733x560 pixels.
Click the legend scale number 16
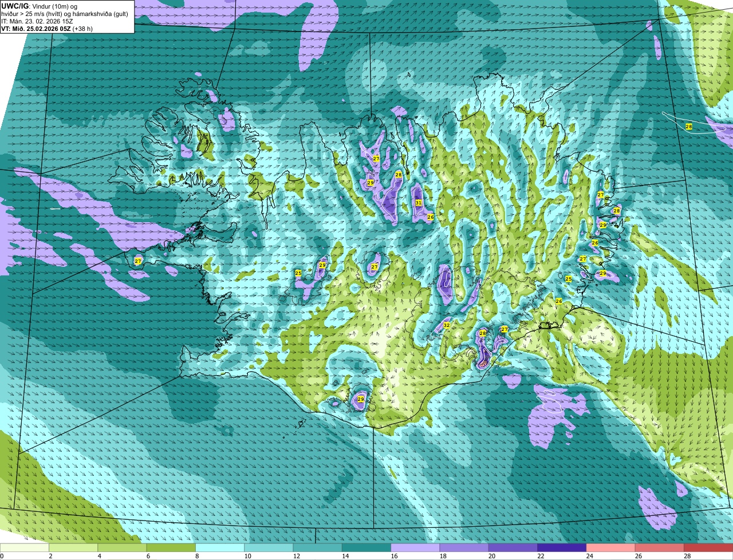(395, 556)
